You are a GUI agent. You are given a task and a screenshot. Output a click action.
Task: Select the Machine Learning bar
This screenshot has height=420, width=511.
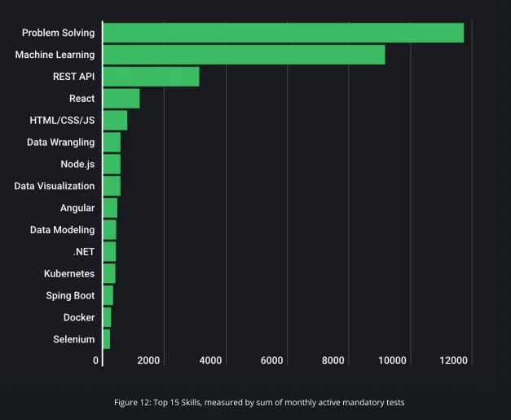[x=244, y=55]
